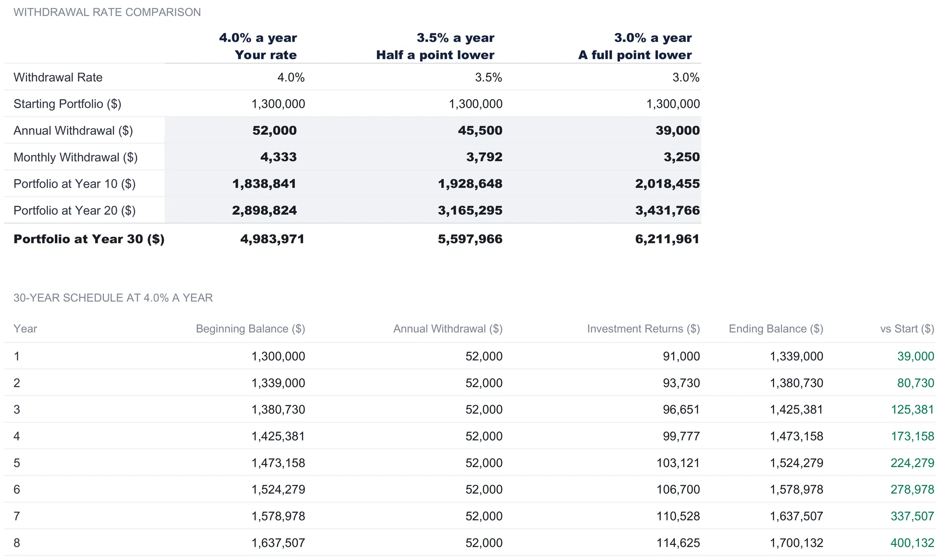Select the green vs Start value 400,132
The width and height of the screenshot is (940, 560).
912,543
